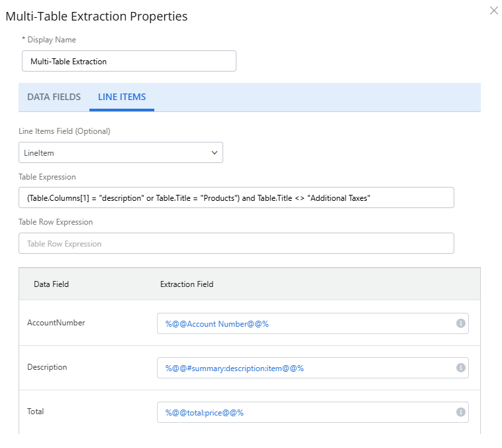This screenshot has height=448, width=502.
Task: Click the Data Field column header
Action: click(x=51, y=284)
